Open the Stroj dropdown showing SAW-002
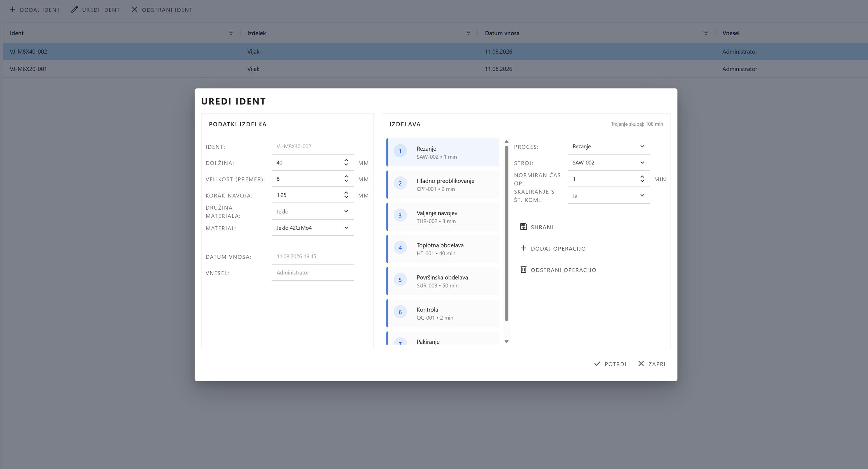 [608, 162]
